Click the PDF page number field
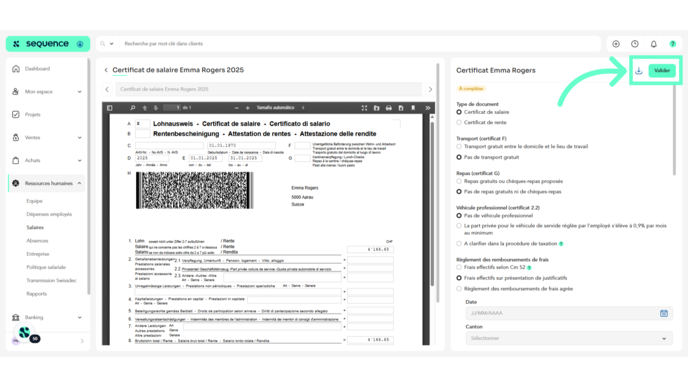 point(172,108)
